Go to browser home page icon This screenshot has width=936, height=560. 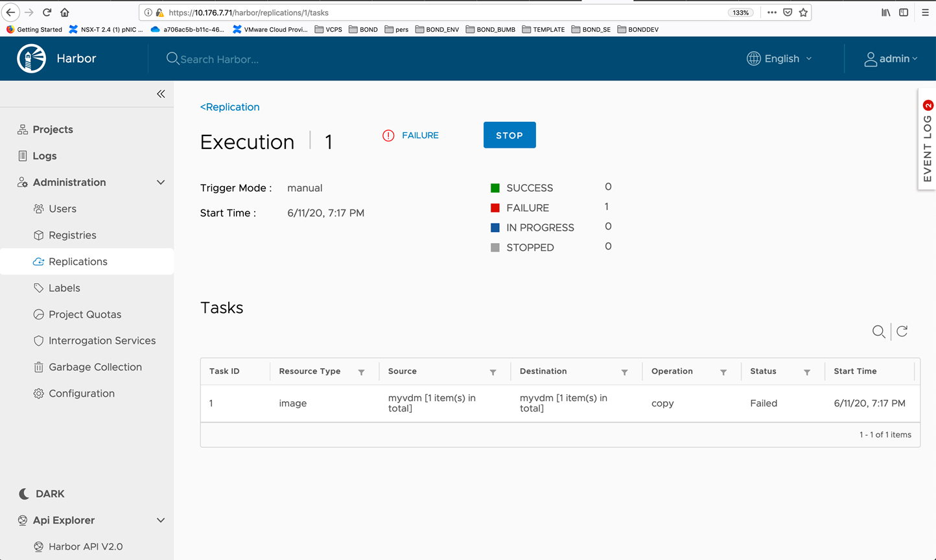65,12
